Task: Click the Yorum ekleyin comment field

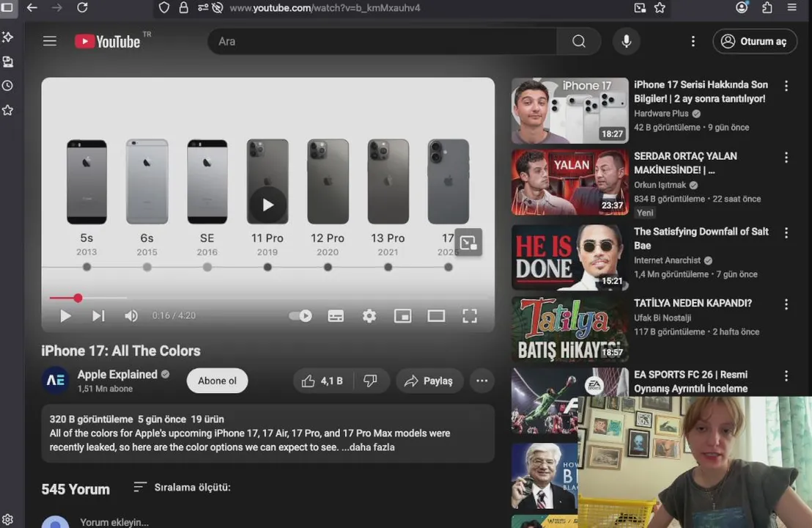Action: coord(114,522)
